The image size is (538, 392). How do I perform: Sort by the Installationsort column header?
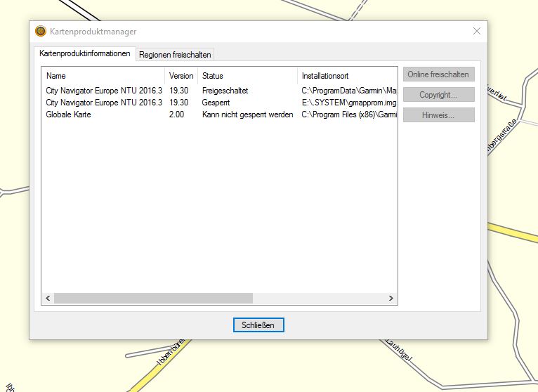click(325, 75)
